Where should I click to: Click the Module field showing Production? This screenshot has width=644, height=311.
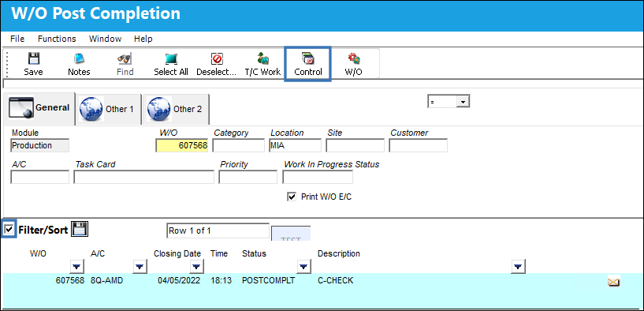pos(40,145)
